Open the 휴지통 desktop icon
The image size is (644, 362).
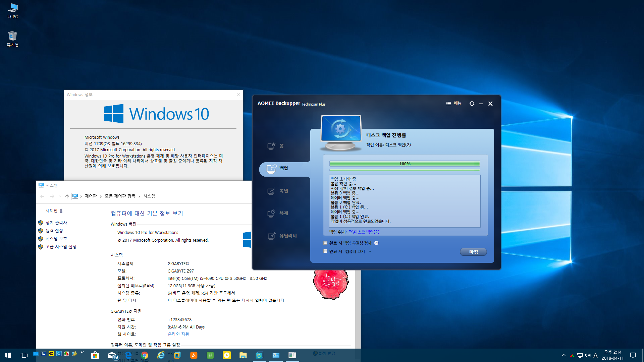tap(13, 39)
